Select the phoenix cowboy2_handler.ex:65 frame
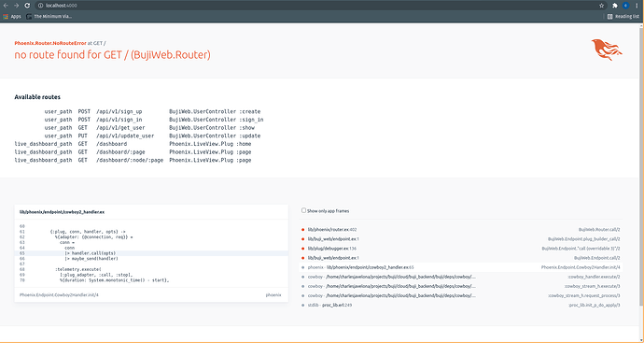This screenshot has height=343, width=644. point(460,267)
